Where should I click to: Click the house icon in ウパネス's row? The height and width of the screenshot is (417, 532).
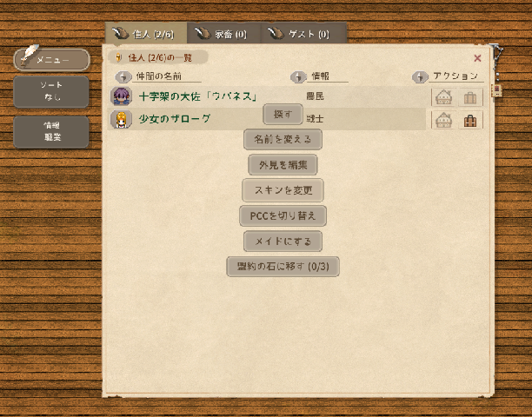443,97
